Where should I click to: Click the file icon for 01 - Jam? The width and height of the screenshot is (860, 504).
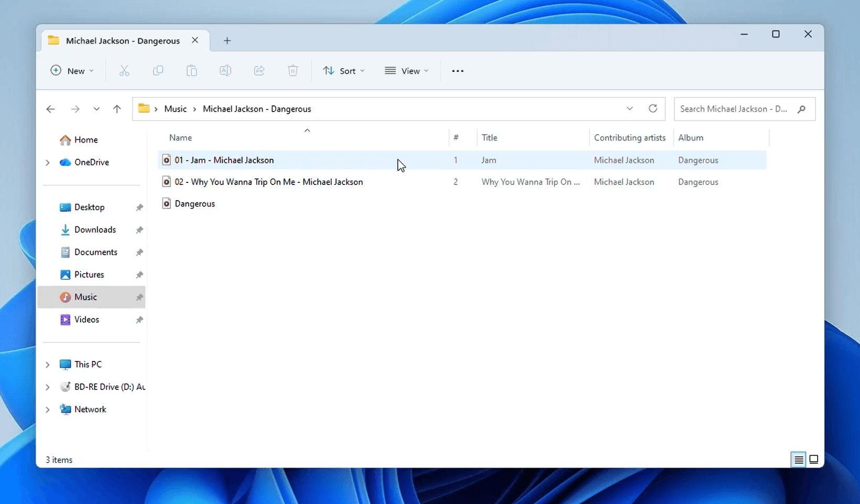[x=166, y=160]
